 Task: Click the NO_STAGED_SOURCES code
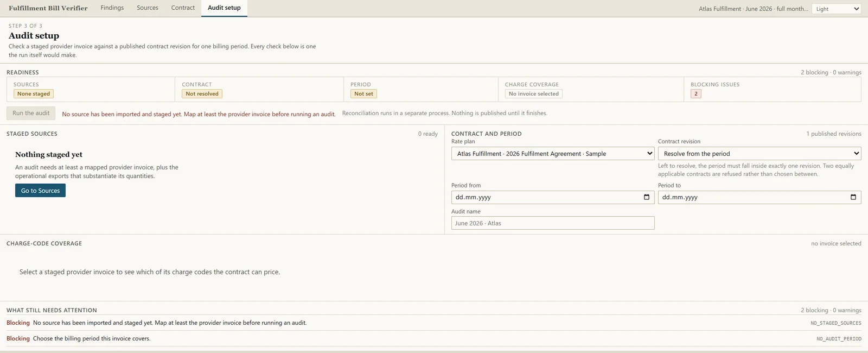pos(836,323)
